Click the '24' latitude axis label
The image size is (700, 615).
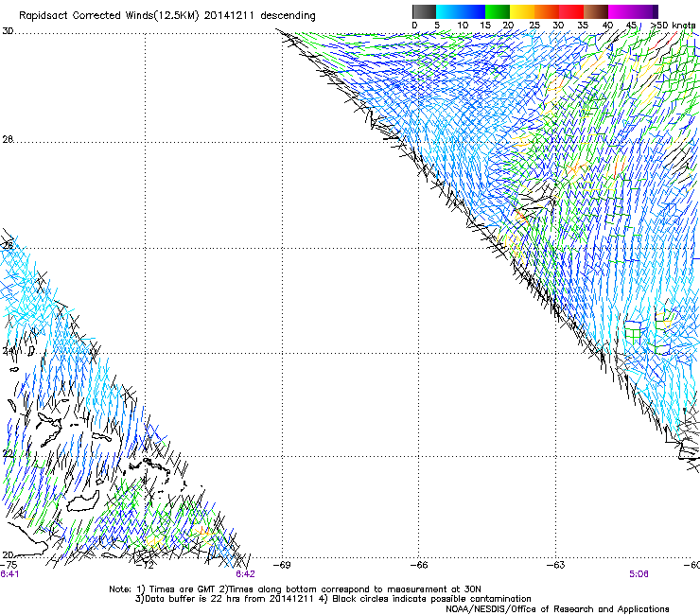click(8, 351)
